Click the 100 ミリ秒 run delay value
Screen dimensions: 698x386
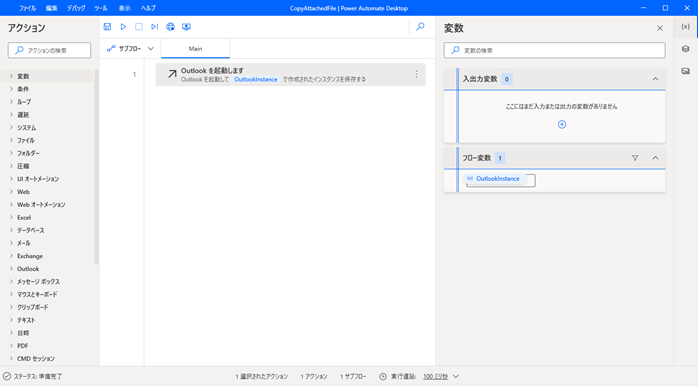(x=435, y=377)
